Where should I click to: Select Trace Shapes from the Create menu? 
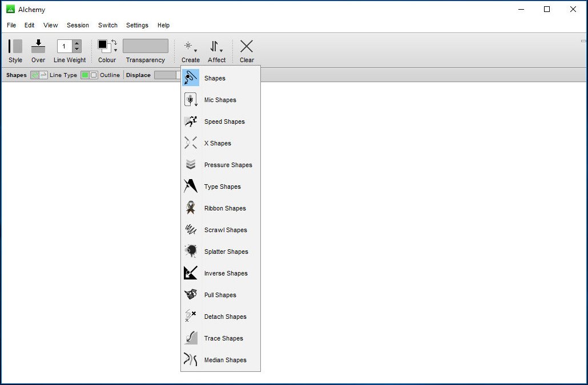[220, 338]
